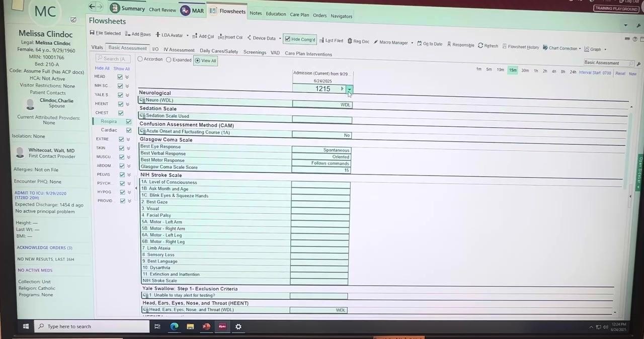
Task: Open File Explorer from taskbar
Action: (x=190, y=326)
